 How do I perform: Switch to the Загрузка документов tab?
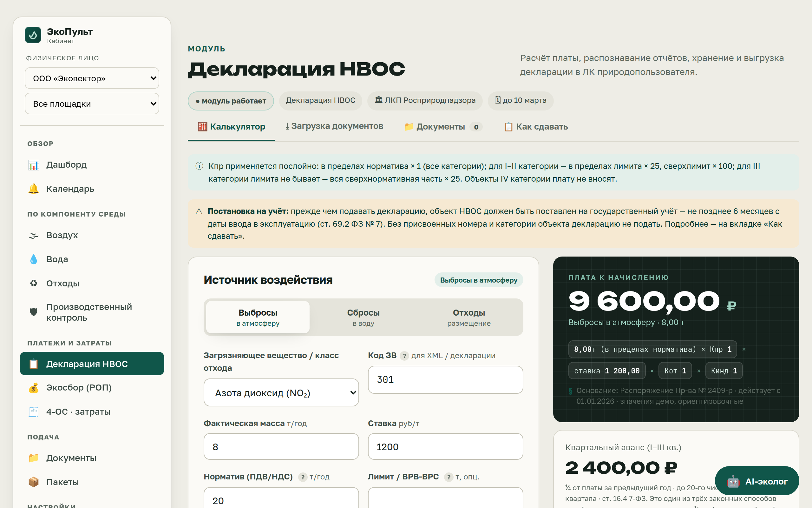(x=334, y=126)
